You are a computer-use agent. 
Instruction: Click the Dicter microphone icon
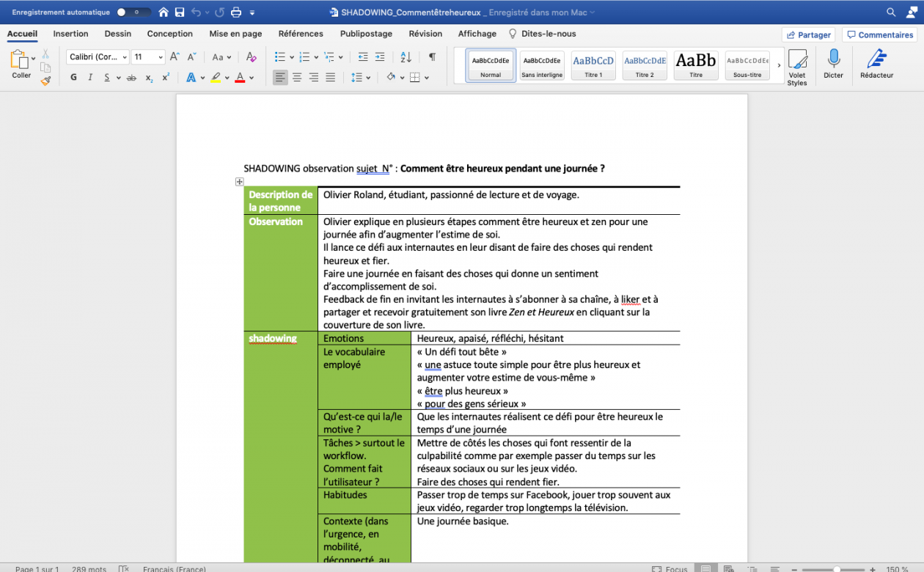[833, 60]
